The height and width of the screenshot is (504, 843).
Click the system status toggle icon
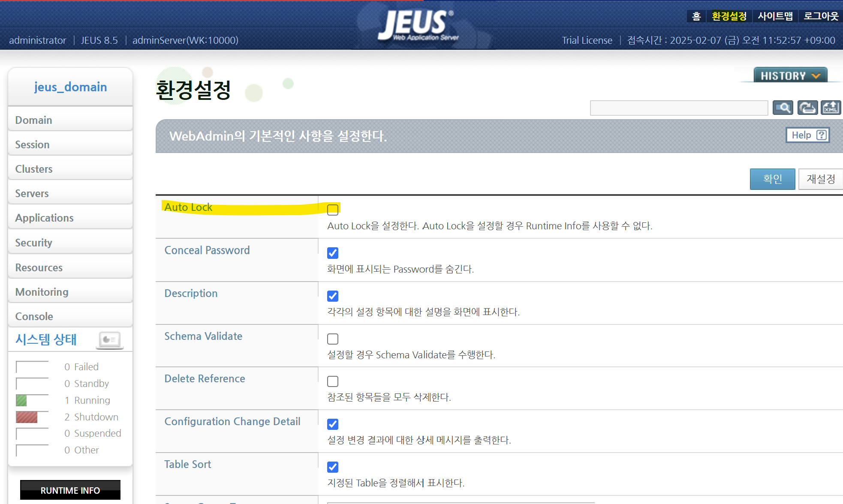tap(110, 340)
